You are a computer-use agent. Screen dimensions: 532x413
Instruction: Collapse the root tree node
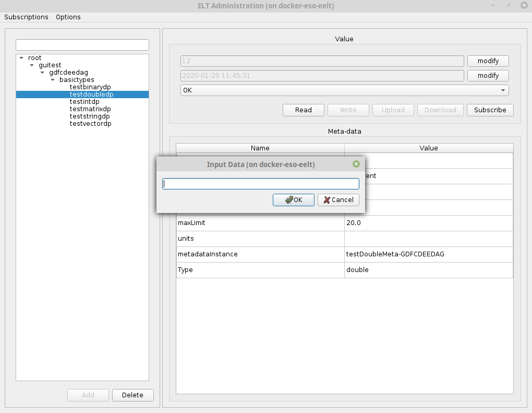21,58
